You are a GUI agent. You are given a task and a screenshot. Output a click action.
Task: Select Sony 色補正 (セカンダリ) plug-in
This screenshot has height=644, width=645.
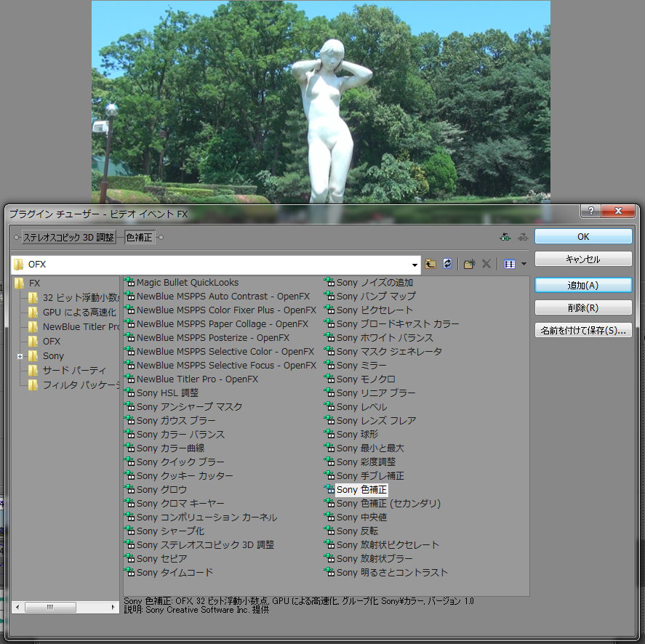[x=382, y=504]
